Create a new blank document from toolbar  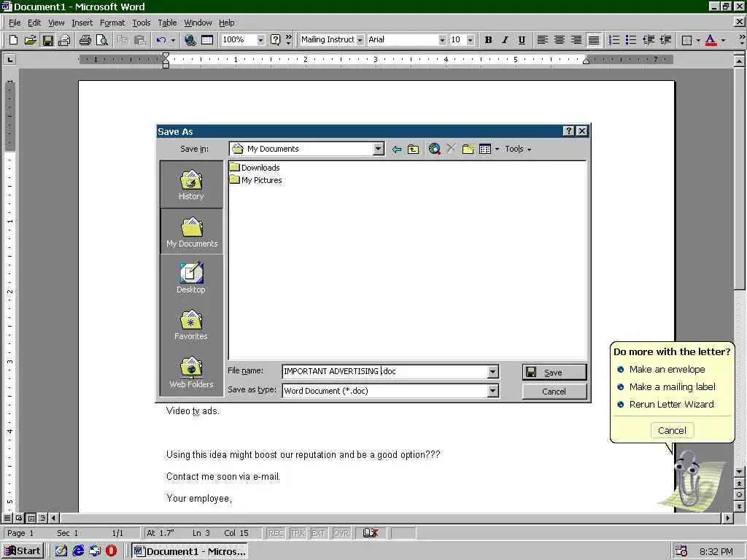point(13,40)
